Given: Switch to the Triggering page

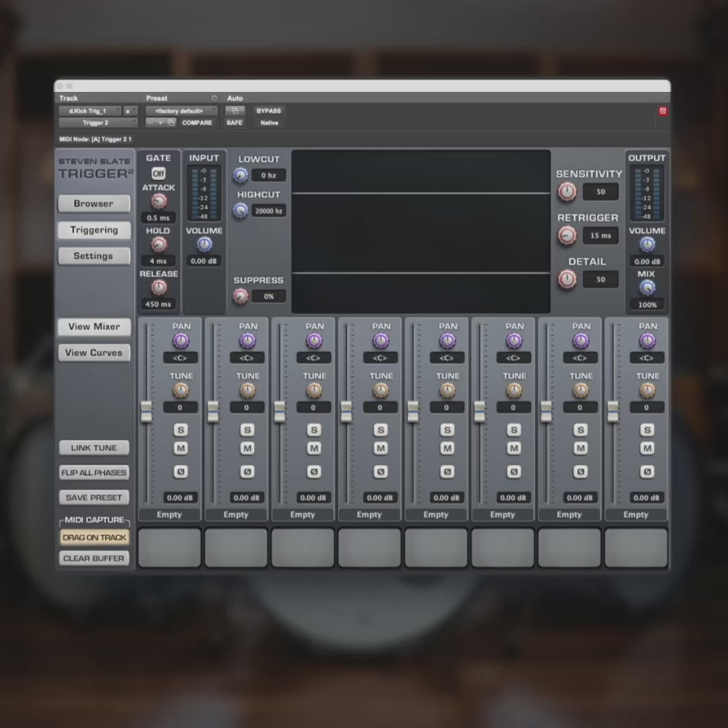Looking at the screenshot, I should [94, 230].
